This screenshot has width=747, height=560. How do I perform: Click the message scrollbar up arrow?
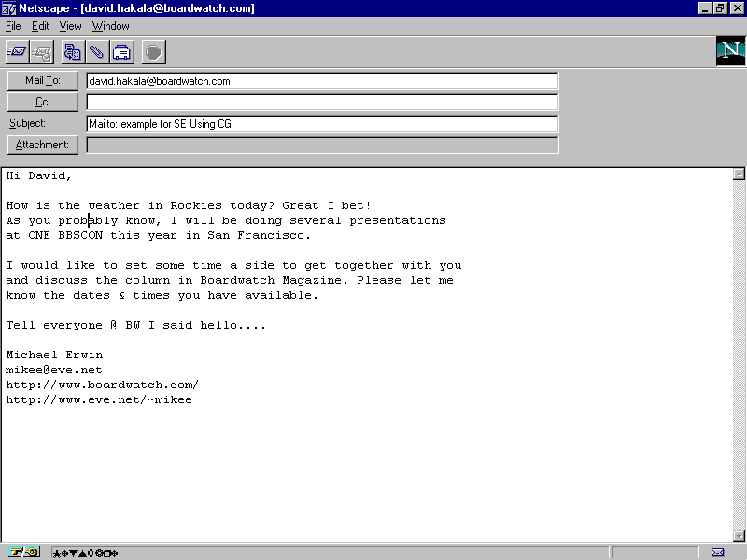pos(739,175)
